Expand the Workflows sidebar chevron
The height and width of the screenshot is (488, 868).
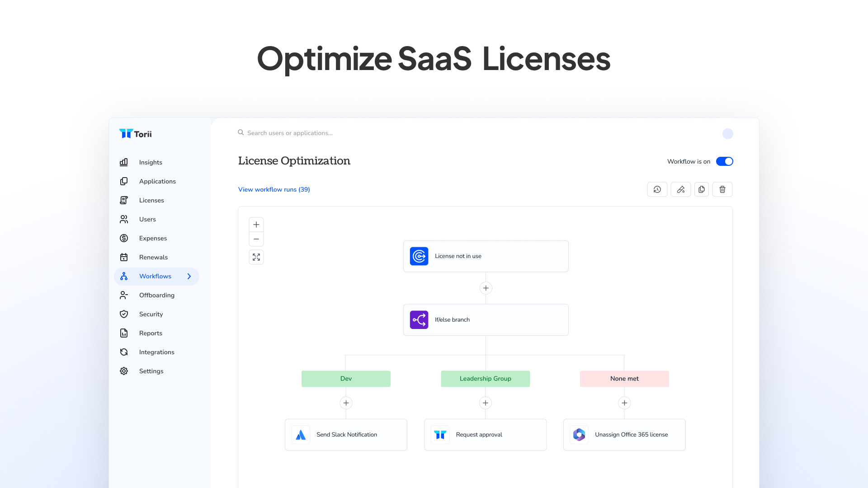189,276
